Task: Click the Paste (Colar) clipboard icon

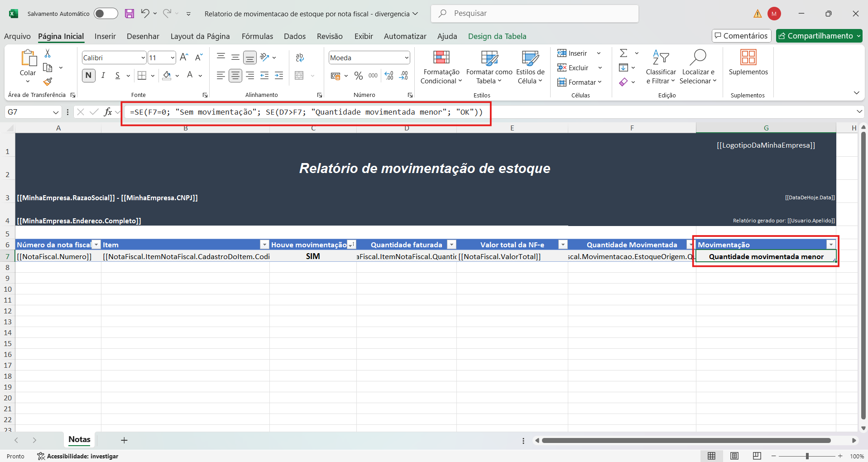Action: [x=28, y=58]
